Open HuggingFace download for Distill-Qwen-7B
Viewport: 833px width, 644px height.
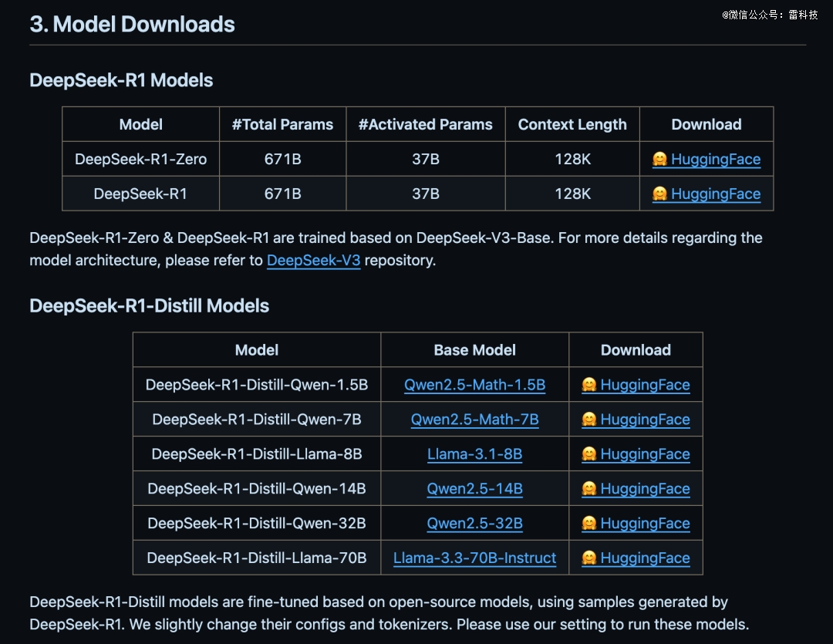click(x=636, y=420)
